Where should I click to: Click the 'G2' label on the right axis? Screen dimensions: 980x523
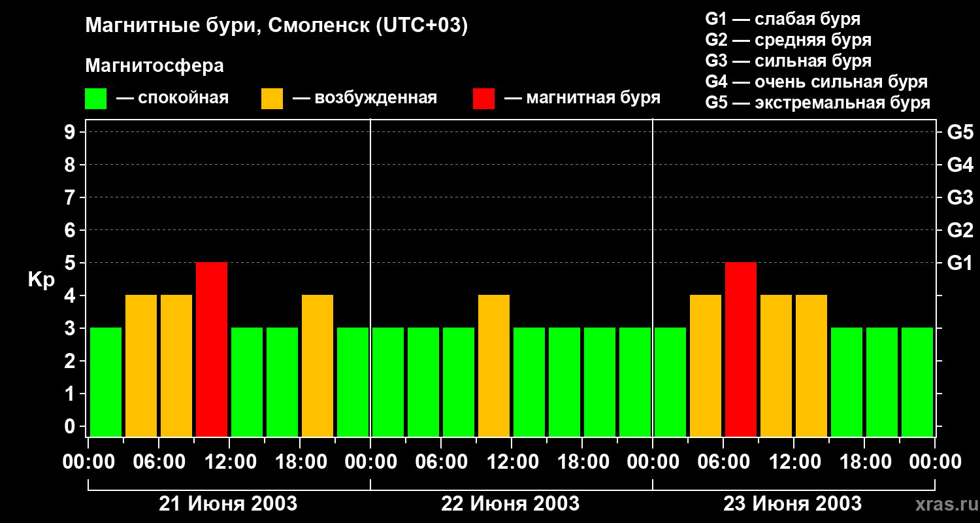960,230
